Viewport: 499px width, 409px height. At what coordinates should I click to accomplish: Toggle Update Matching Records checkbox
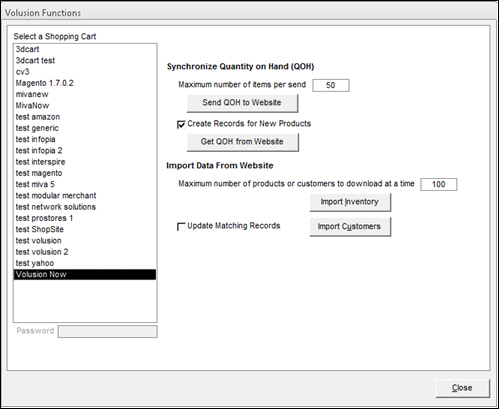pos(181,227)
